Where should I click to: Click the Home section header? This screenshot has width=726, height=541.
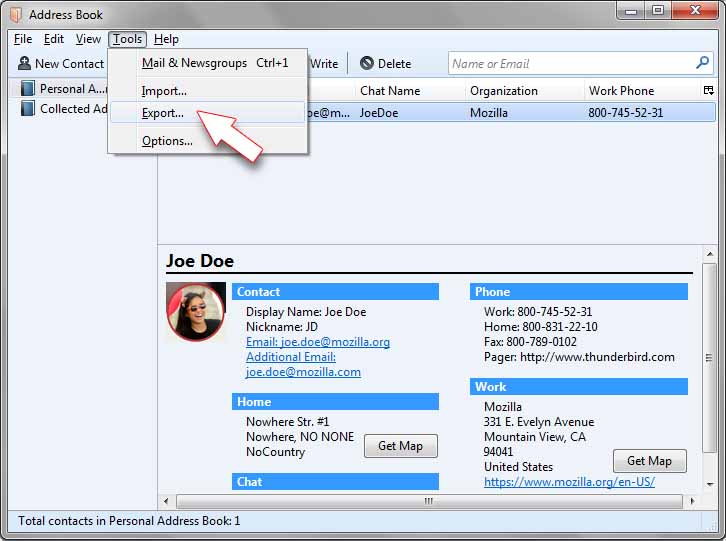(335, 402)
